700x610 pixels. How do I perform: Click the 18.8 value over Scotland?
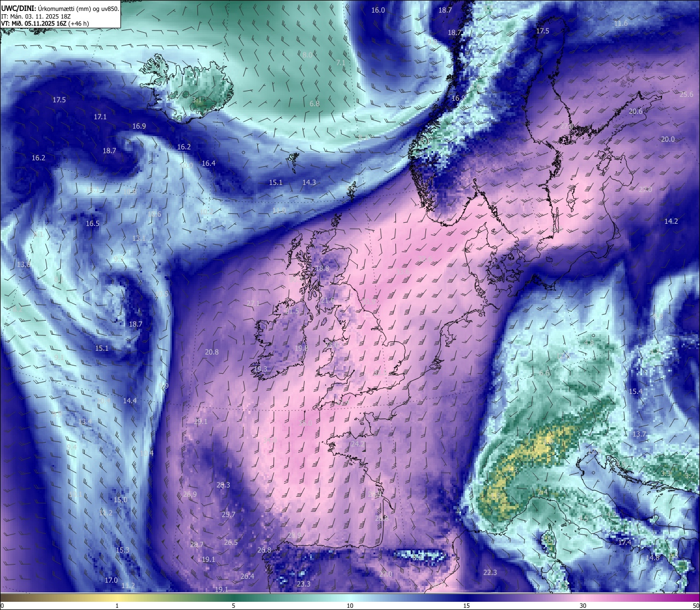[322, 268]
